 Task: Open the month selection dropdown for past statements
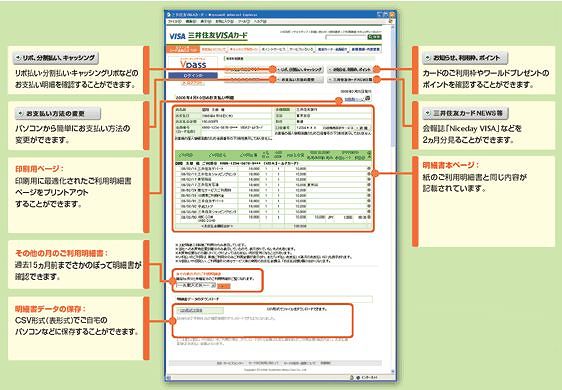(x=196, y=285)
